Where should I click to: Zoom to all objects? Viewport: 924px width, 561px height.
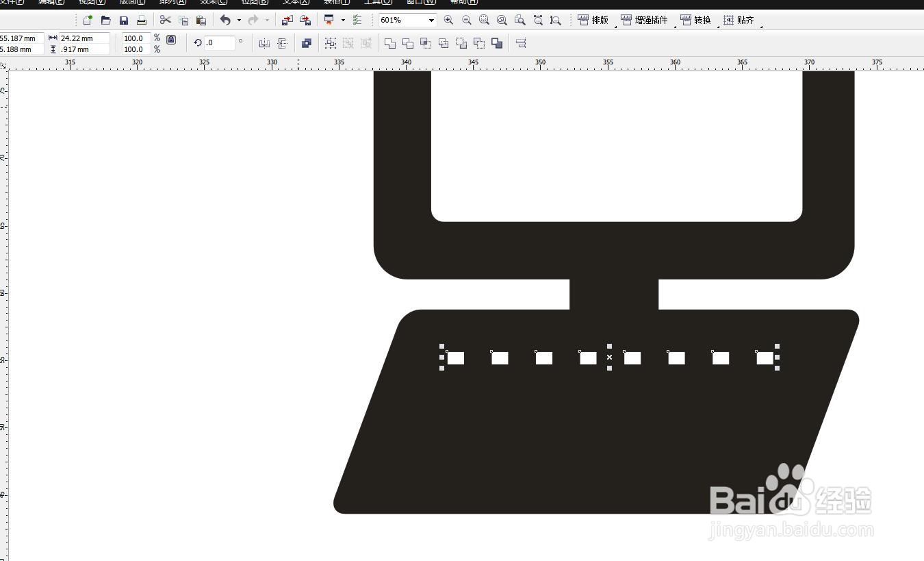tap(502, 21)
